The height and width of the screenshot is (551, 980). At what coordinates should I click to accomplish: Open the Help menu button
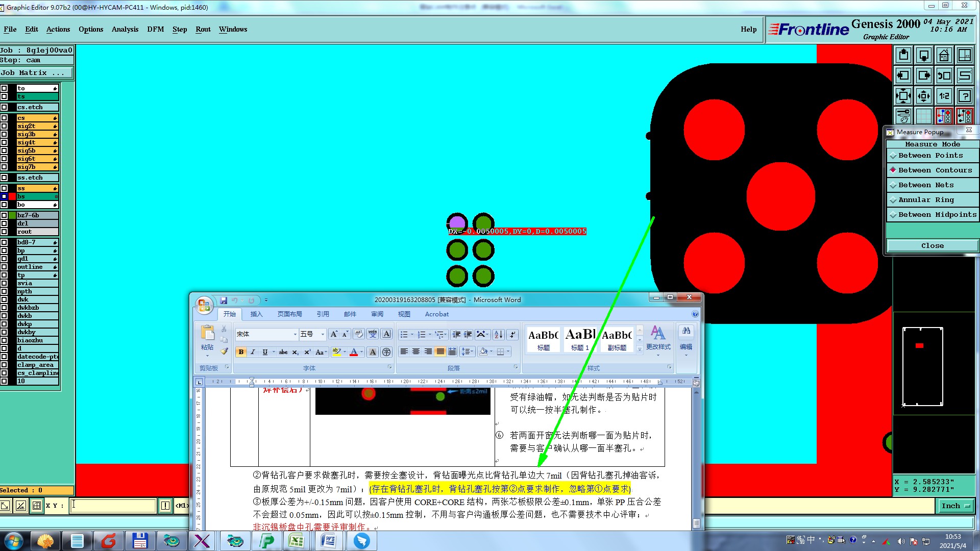(749, 29)
